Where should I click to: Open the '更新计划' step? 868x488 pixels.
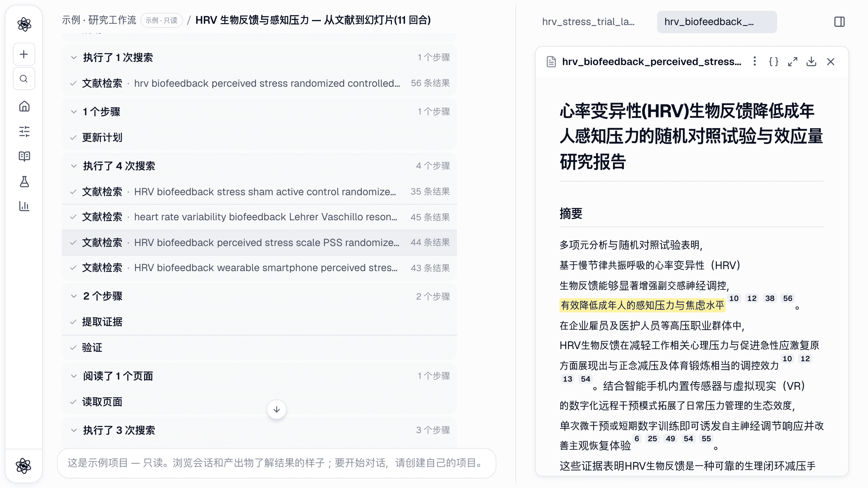[x=259, y=138]
